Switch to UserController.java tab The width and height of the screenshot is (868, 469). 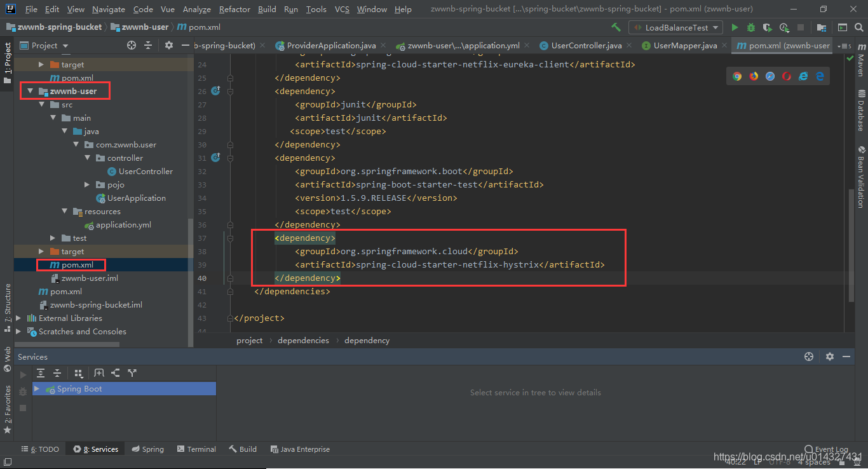click(x=587, y=45)
